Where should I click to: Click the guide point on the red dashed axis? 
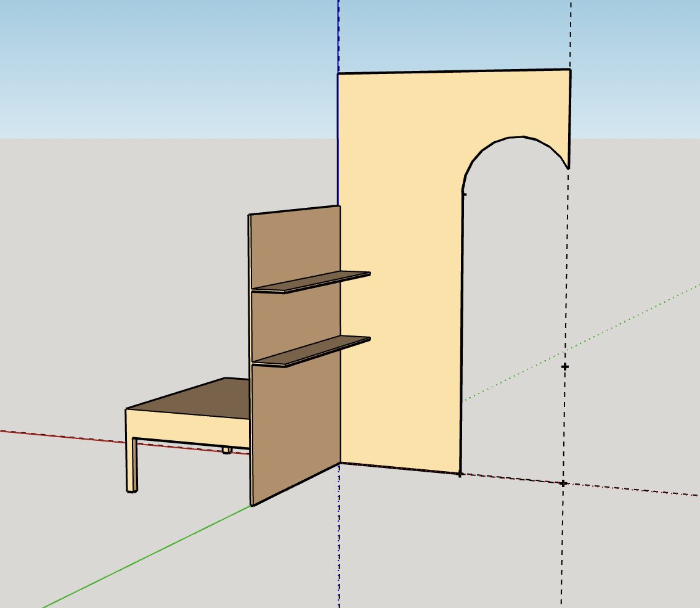563,483
